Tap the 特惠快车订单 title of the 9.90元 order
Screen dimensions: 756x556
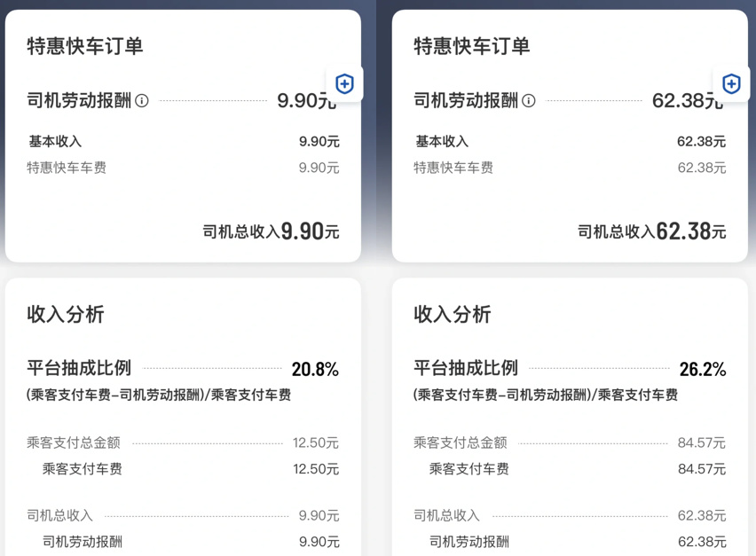(85, 47)
